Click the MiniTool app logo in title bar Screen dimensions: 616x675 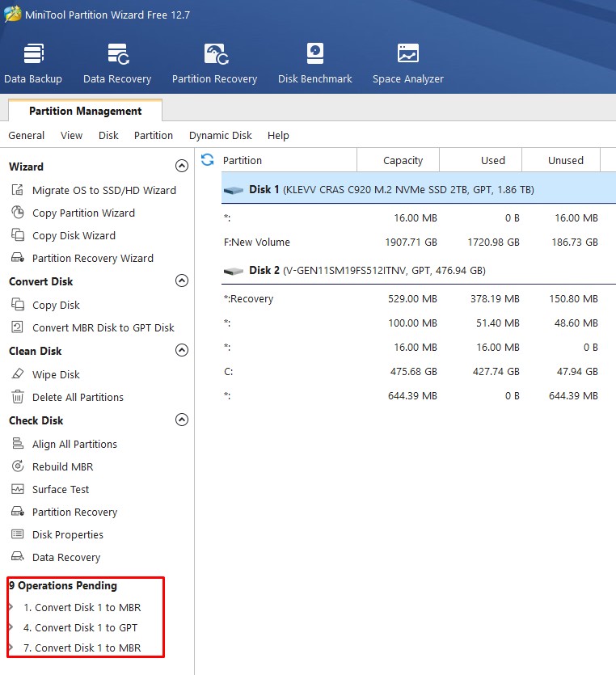coord(12,15)
